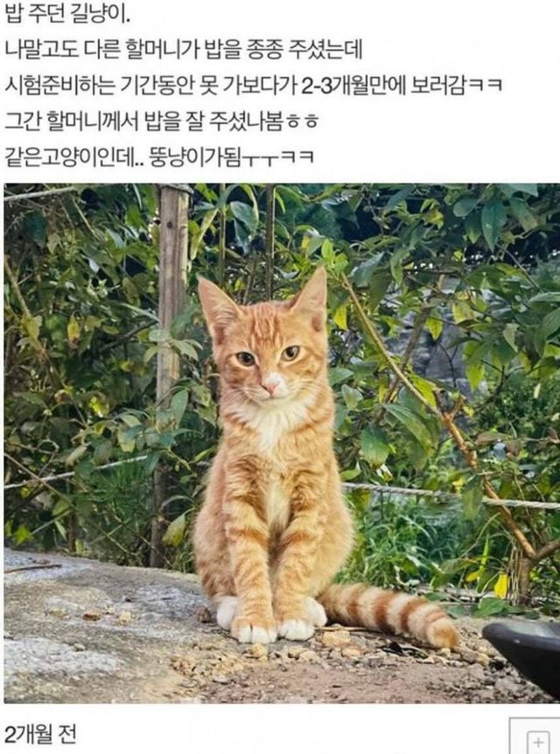Screen dimensions: 560x754
Task: Click the line starting with 그간 할머니께서
Action: click(x=162, y=122)
